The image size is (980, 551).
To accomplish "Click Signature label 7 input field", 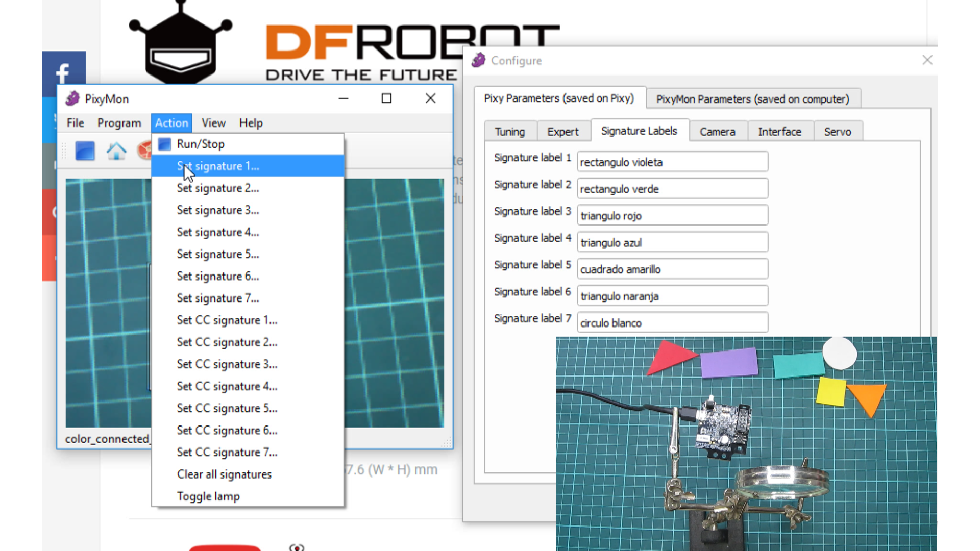I will 672,323.
